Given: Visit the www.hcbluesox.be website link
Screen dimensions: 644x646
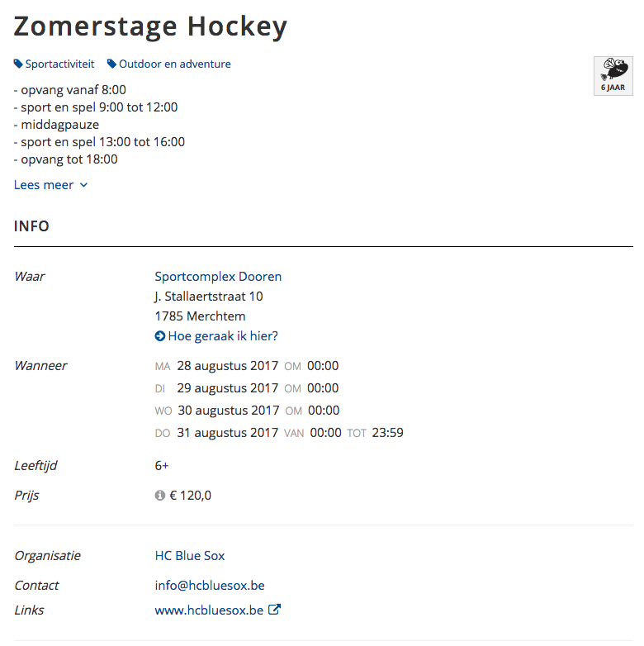Looking at the screenshot, I should (209, 610).
